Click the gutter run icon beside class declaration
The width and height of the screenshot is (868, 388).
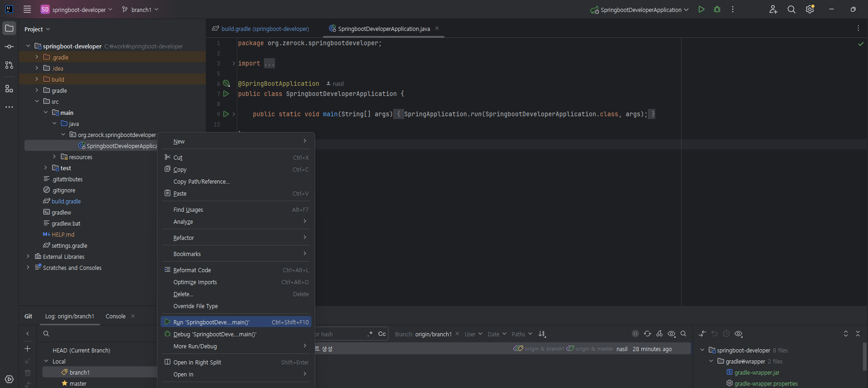click(226, 94)
